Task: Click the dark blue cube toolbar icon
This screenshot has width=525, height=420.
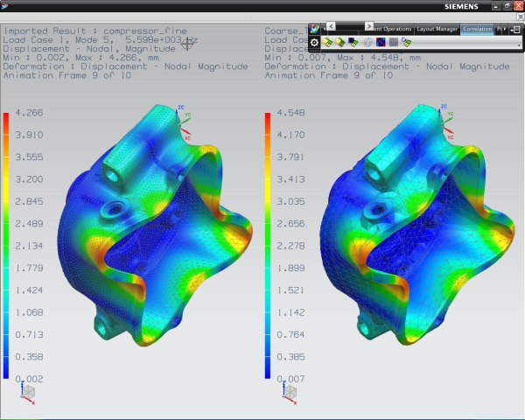Action: tap(353, 42)
